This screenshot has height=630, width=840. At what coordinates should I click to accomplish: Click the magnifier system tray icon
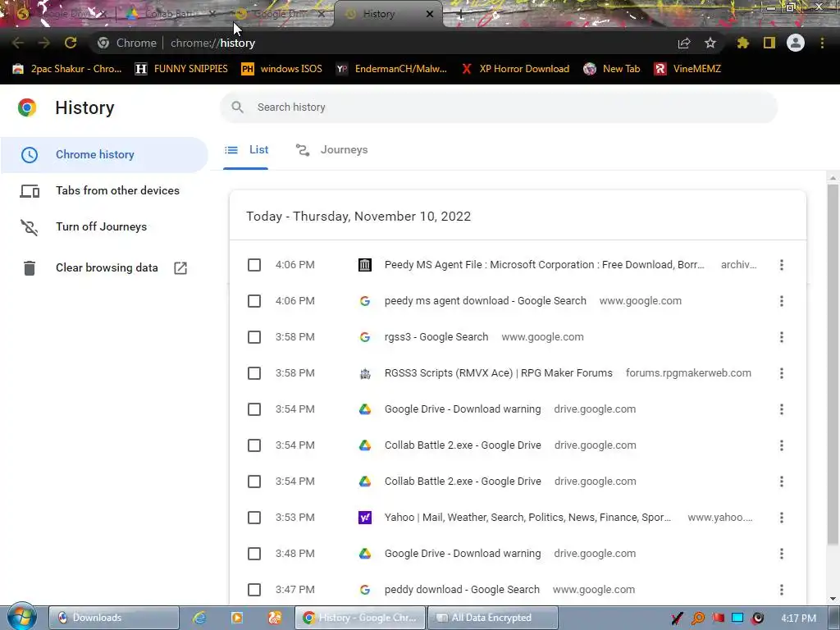(697, 619)
